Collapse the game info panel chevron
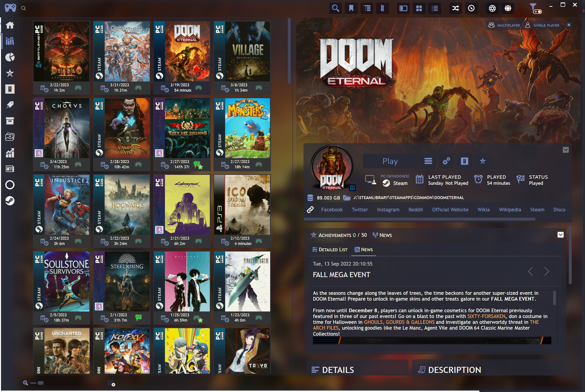The width and height of the screenshot is (585, 392). tap(565, 150)
